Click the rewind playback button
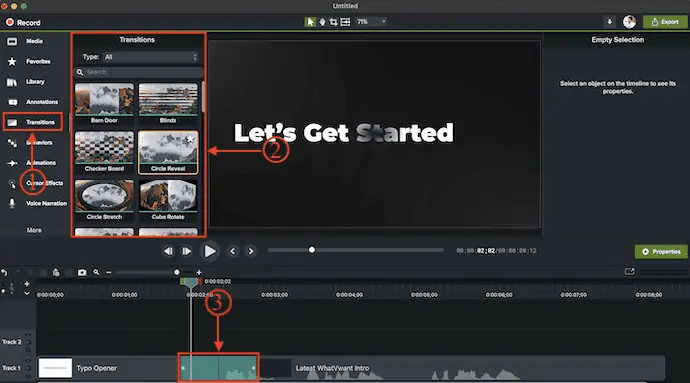Screen dimensions: 690x383 168,251
